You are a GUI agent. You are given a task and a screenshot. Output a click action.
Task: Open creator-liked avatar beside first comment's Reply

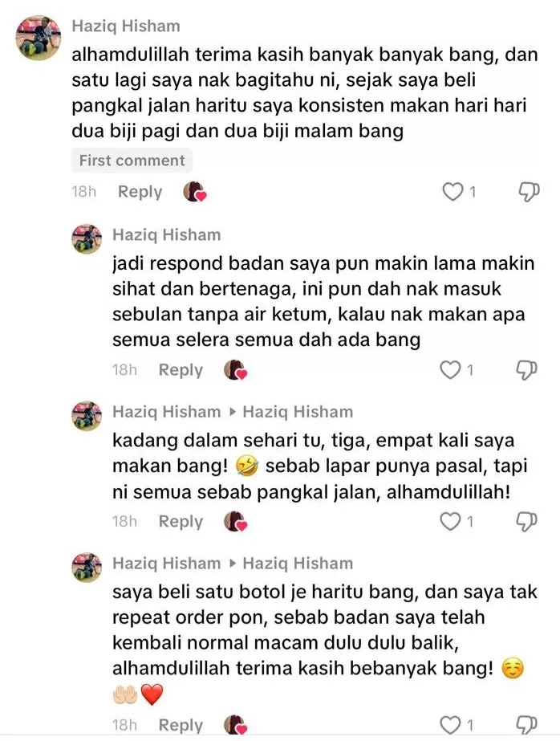[194, 192]
